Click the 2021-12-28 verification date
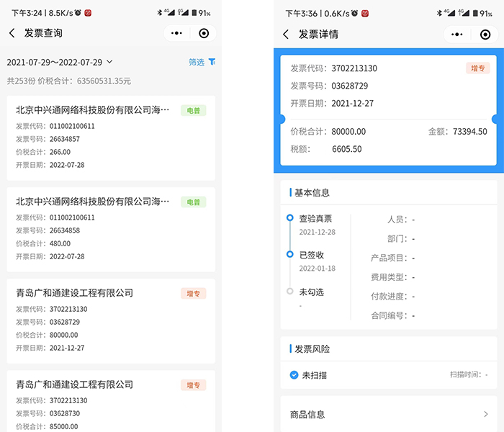This screenshot has width=504, height=432. click(x=318, y=232)
